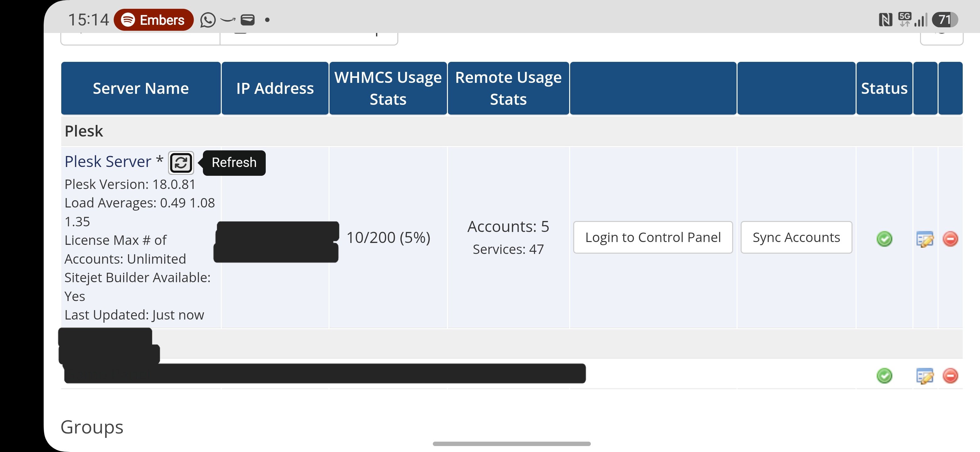Viewport: 980px width, 452px height.
Task: Click the Plesk Version: 18.0.81 text
Action: click(130, 184)
